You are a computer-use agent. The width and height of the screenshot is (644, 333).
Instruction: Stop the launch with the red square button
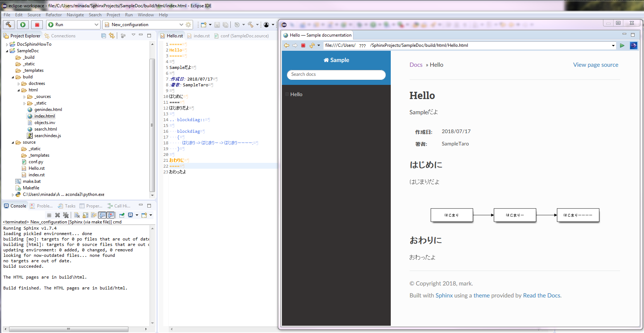[37, 24]
